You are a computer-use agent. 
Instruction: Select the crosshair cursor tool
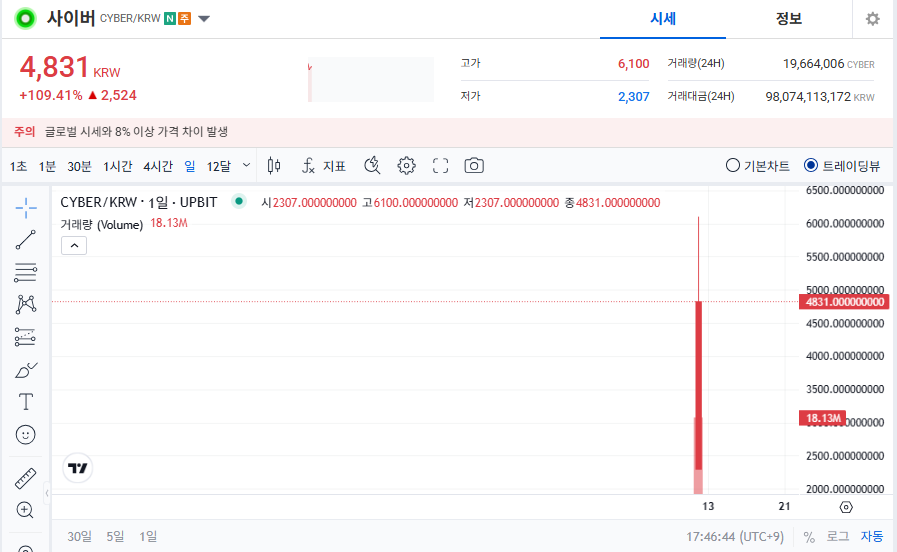(x=26, y=208)
